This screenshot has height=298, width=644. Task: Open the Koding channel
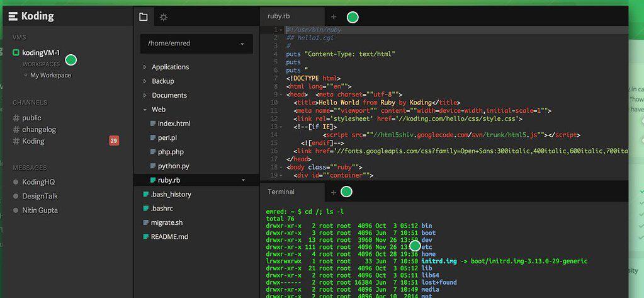click(33, 141)
